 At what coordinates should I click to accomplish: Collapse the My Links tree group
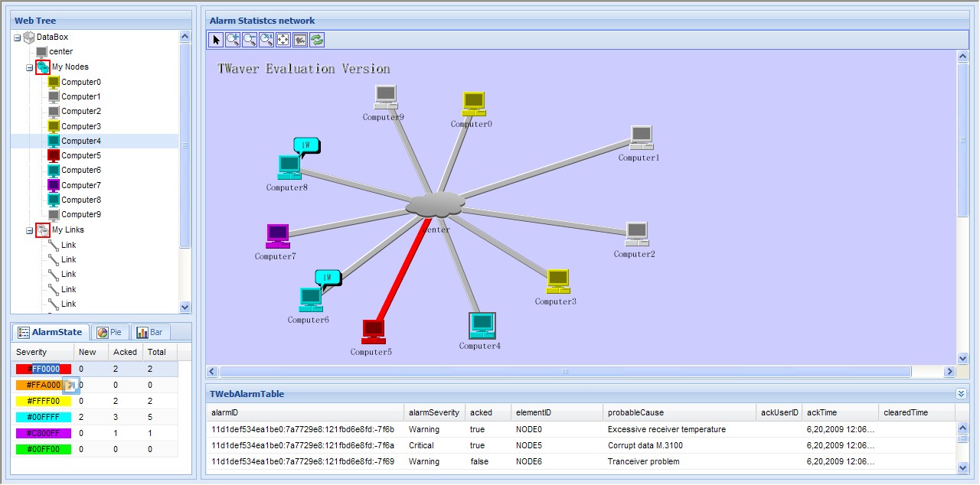point(29,230)
